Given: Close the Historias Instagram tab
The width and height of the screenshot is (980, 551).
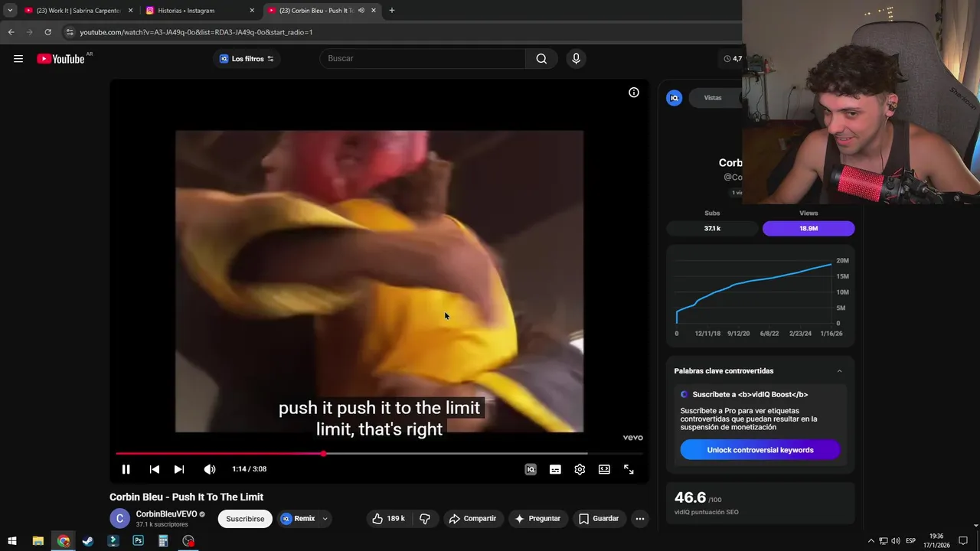Looking at the screenshot, I should tap(252, 11).
